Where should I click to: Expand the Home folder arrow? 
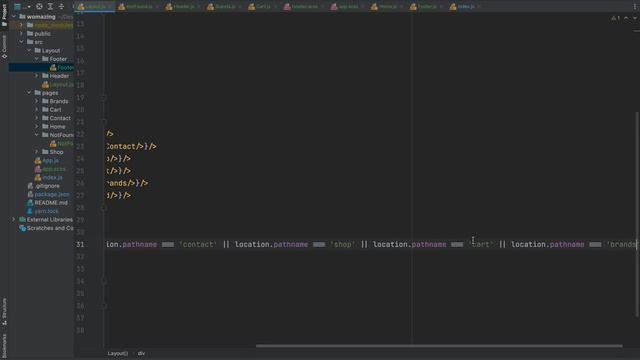37,127
